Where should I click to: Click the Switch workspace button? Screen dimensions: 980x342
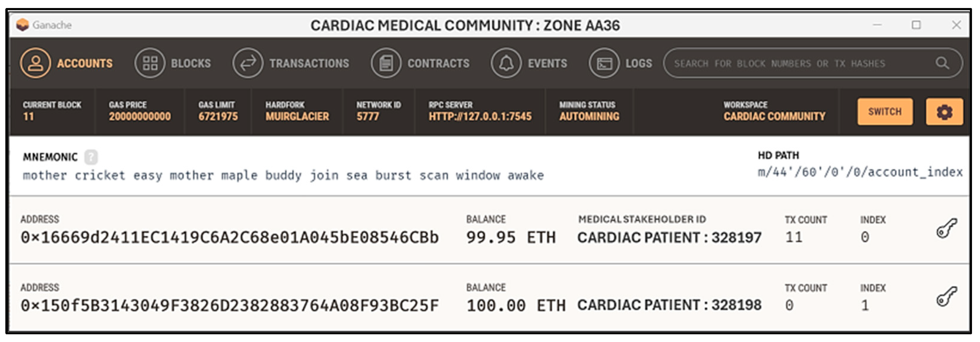click(x=885, y=112)
